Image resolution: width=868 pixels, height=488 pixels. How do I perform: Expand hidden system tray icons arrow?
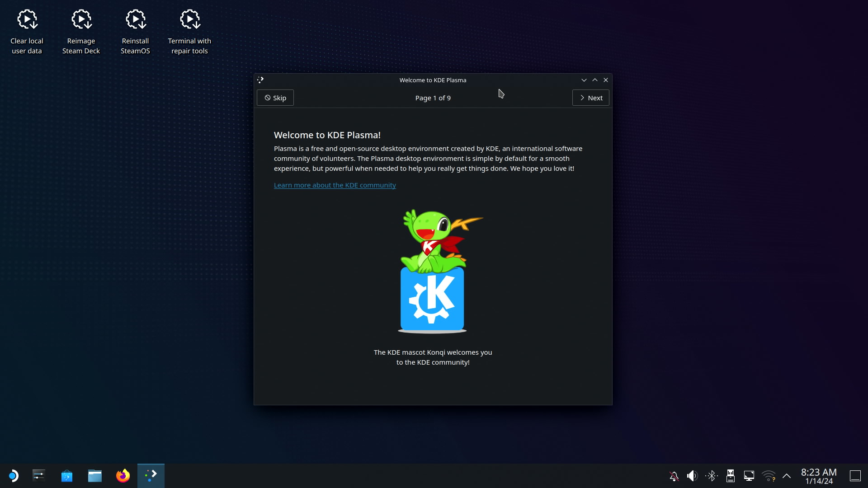coord(787,476)
